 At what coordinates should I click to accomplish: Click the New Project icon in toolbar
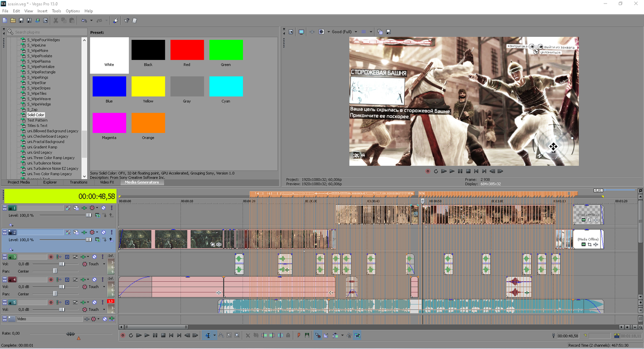click(x=5, y=21)
